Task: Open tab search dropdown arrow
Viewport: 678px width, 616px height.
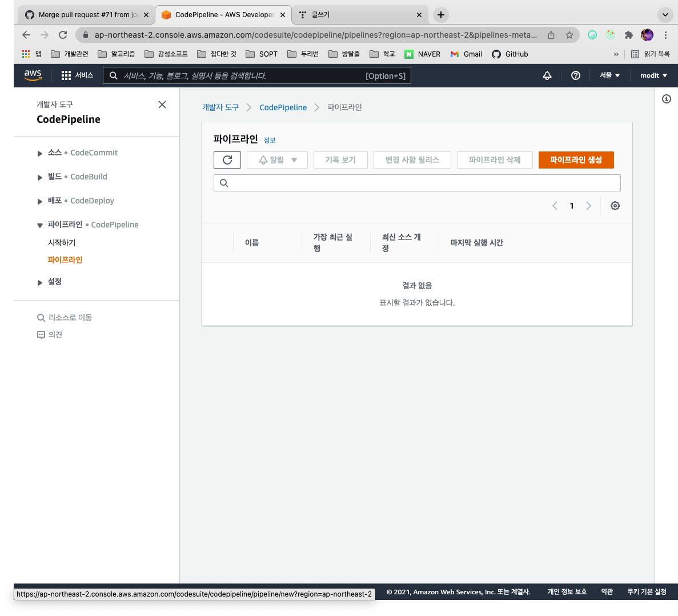Action: [x=665, y=15]
